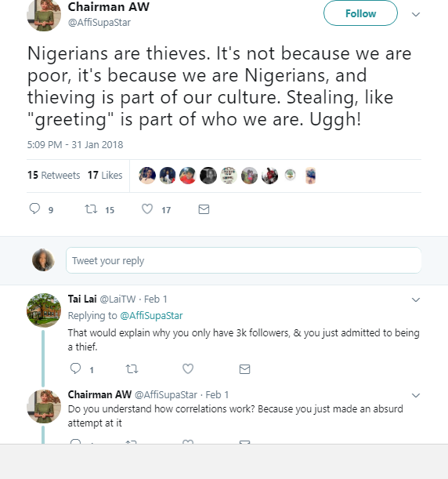Viewport: 448px width, 479px height.
Task: Open the main tweet options chevron
Action: [416, 14]
